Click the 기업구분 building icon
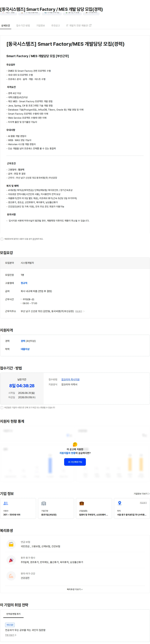The width and height of the screenshot is (150, 644). coord(44,503)
